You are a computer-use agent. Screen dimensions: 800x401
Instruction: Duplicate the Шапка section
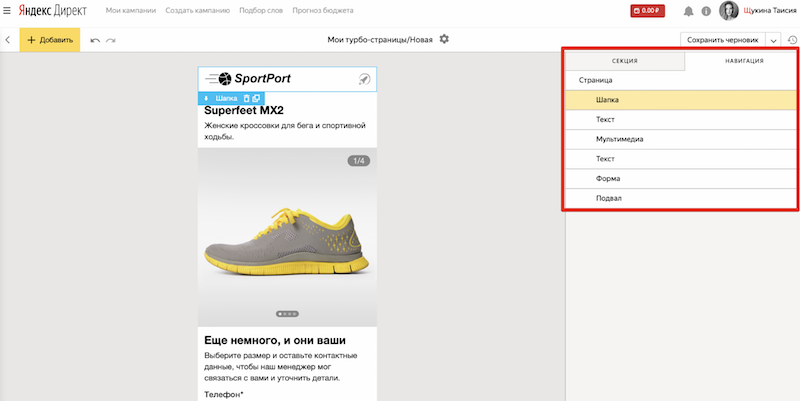256,98
